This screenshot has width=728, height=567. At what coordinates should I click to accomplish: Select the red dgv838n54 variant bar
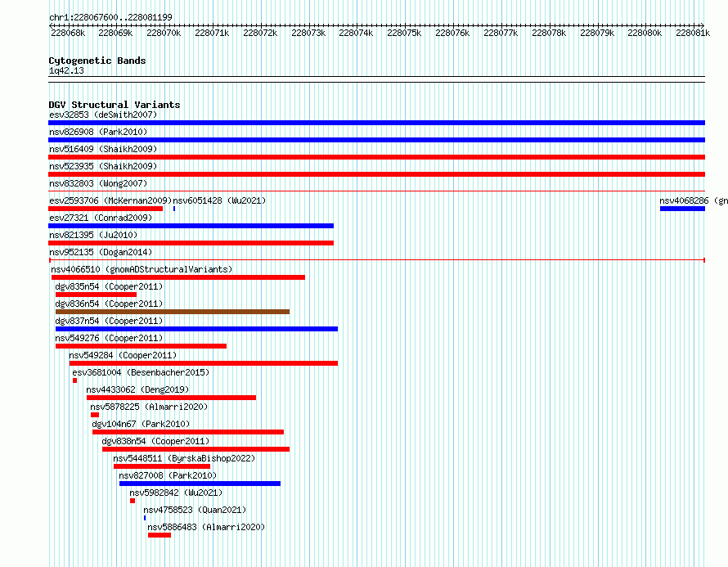pos(196,449)
